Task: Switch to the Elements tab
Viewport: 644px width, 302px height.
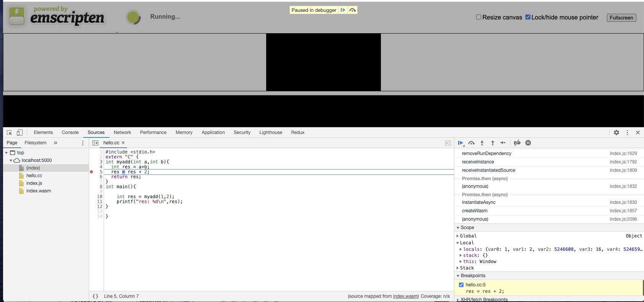Action: [43, 132]
